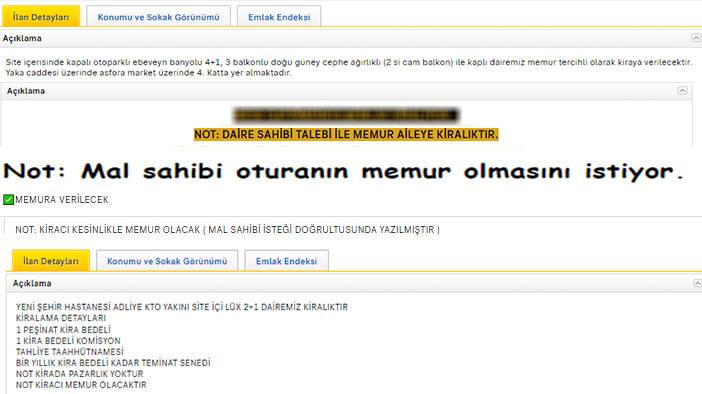Click the '1 KİRA BEDELİ KOMİSYON' line
Screen dimensions: 702x394
68,341
